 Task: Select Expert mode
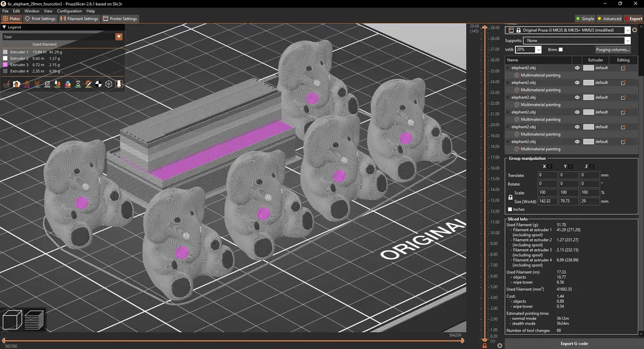[633, 18]
